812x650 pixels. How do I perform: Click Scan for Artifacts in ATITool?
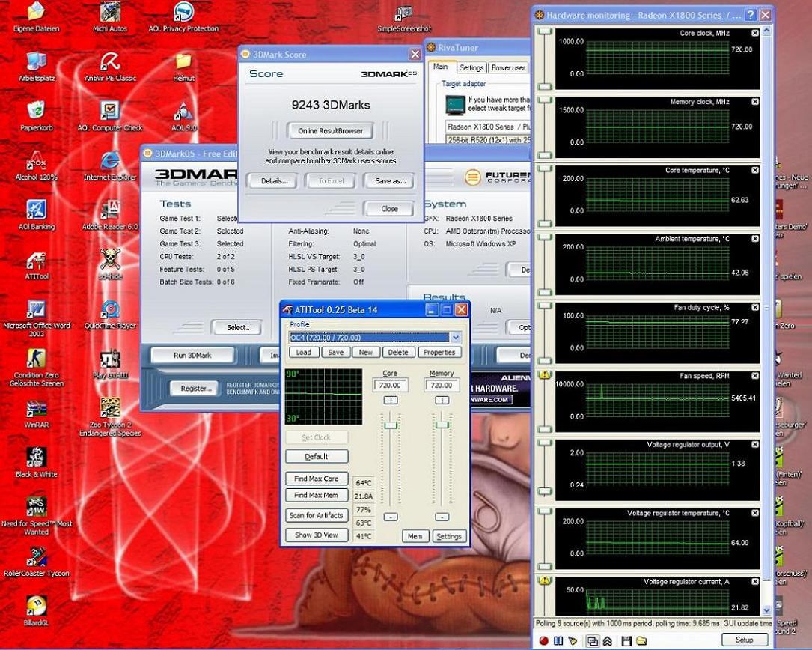click(317, 515)
